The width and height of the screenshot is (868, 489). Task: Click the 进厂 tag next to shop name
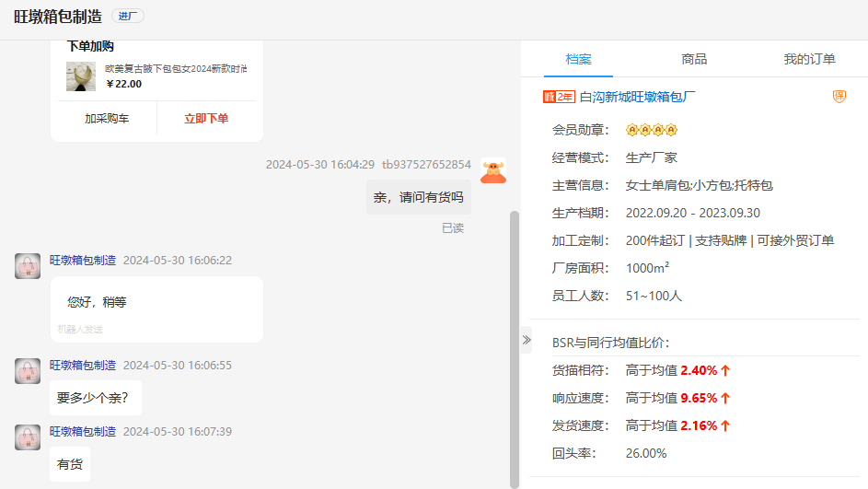click(128, 17)
